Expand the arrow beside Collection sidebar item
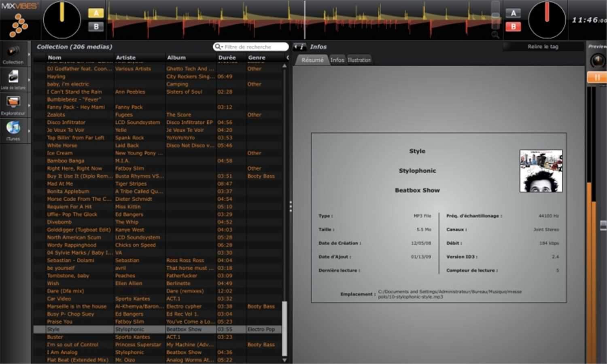This screenshot has height=364, width=607. (x=29, y=54)
